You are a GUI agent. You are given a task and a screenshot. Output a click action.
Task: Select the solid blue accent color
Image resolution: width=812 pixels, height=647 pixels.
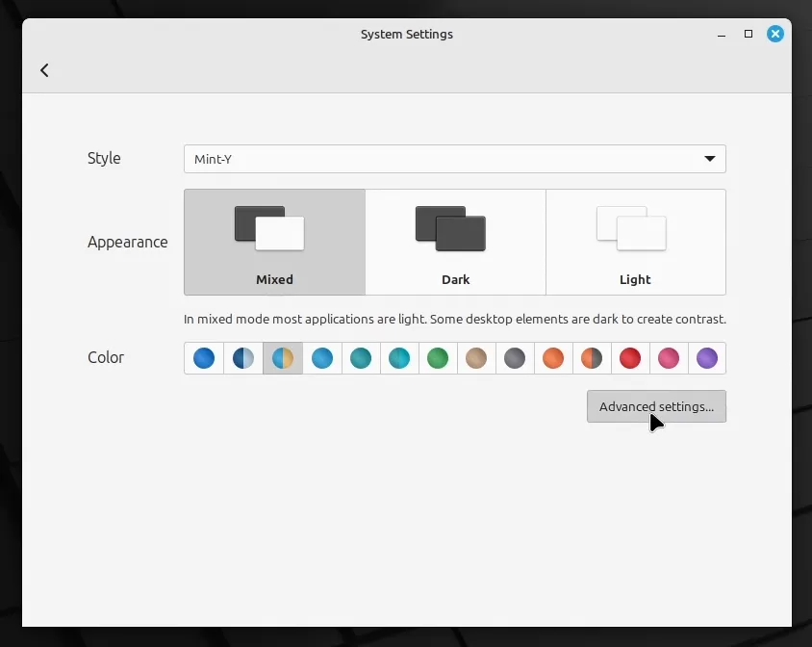tap(204, 357)
